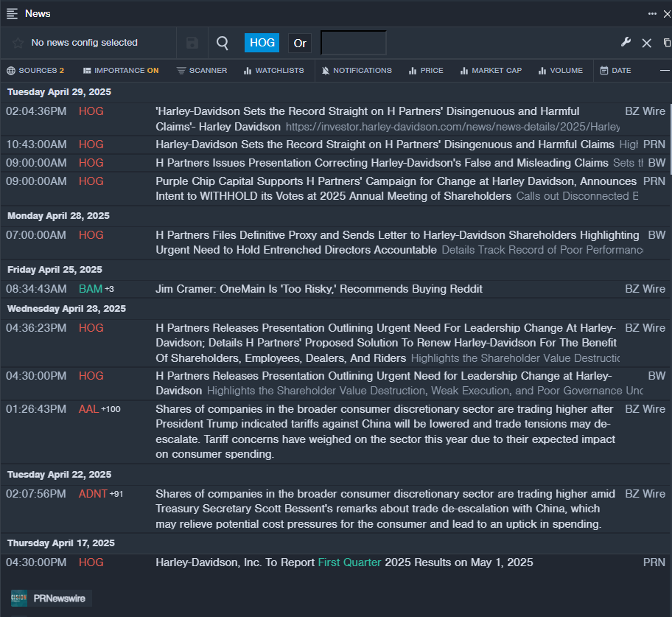Open the Trump tariffs consumer discretionary story
The image size is (672, 617).
(385, 432)
